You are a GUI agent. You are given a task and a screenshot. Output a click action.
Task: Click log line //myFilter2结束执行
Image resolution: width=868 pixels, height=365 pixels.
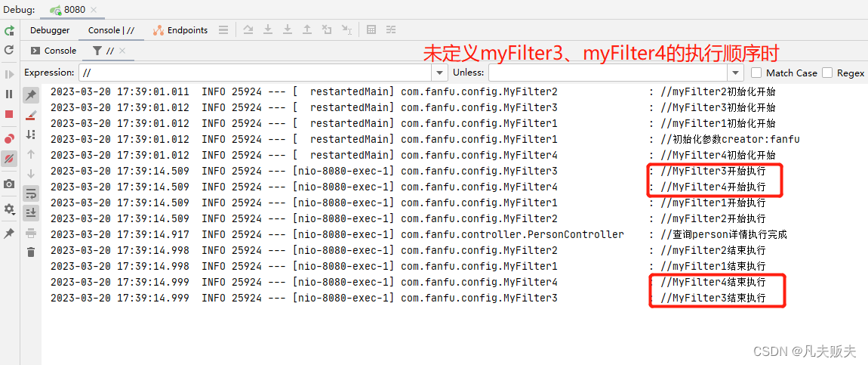click(x=713, y=250)
